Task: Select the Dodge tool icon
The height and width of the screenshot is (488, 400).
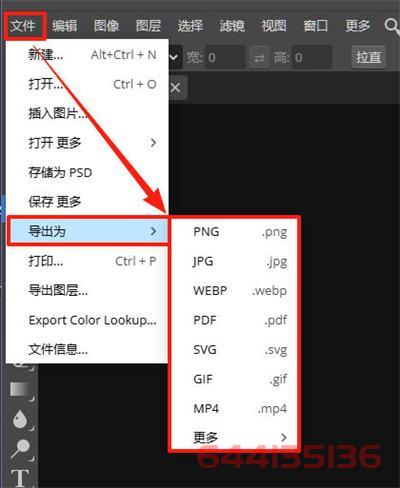Action: point(20,448)
